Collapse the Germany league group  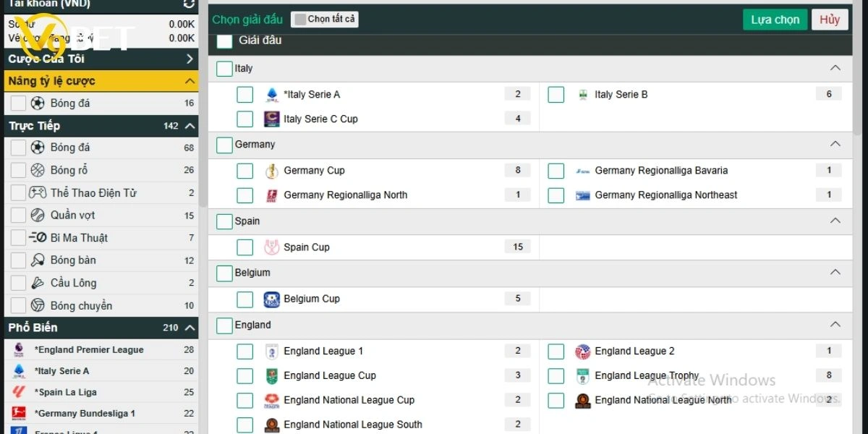coord(835,144)
